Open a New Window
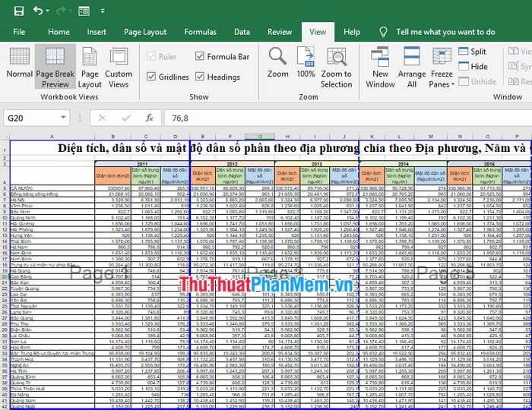The image size is (532, 410). tap(380, 67)
